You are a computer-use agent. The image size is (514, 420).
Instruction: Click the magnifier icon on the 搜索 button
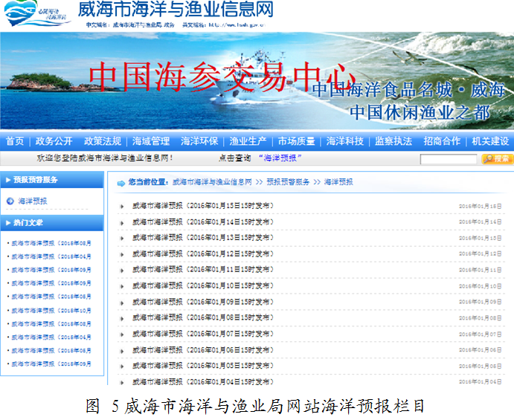click(x=488, y=159)
